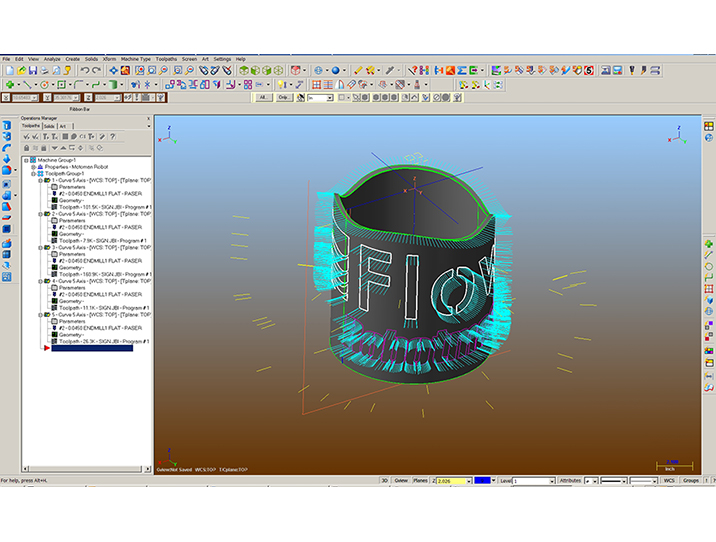This screenshot has height=542, width=716.
Task: Click the blue down-arrow icon in left sidebar
Action: point(6,159)
